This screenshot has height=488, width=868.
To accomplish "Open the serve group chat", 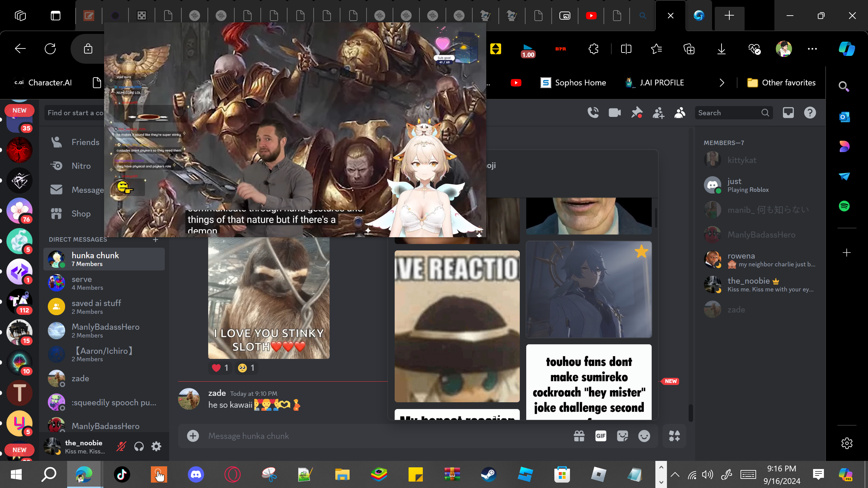I will point(104,283).
